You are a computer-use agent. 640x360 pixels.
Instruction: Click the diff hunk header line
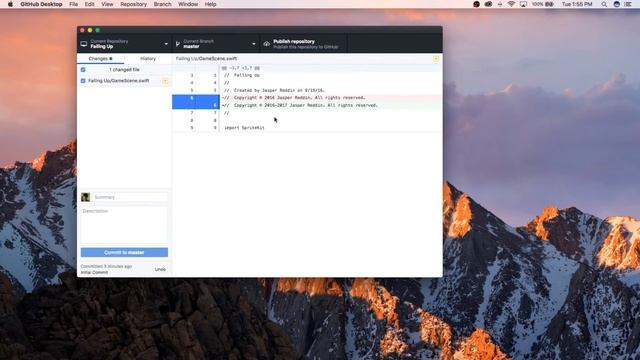click(x=307, y=68)
